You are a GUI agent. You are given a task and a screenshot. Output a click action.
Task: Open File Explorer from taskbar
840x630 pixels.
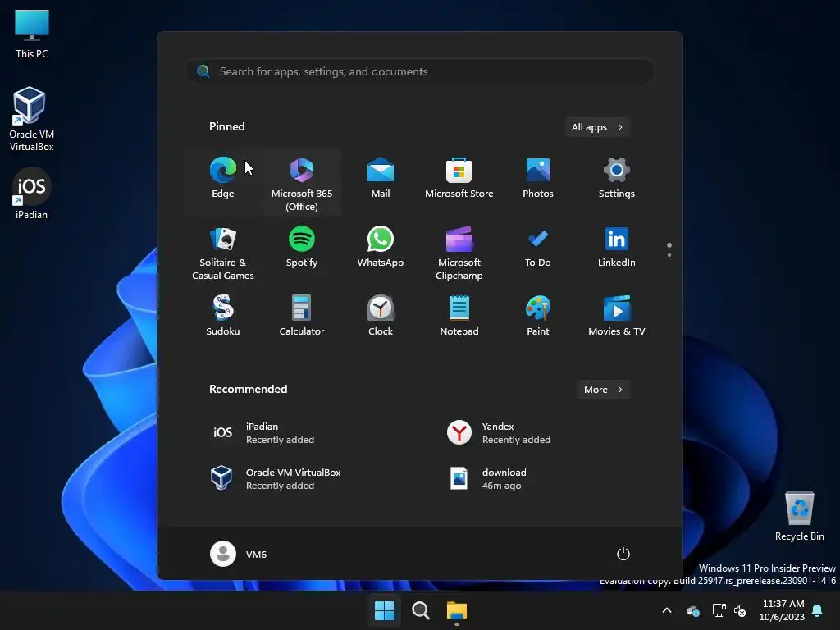point(457,610)
